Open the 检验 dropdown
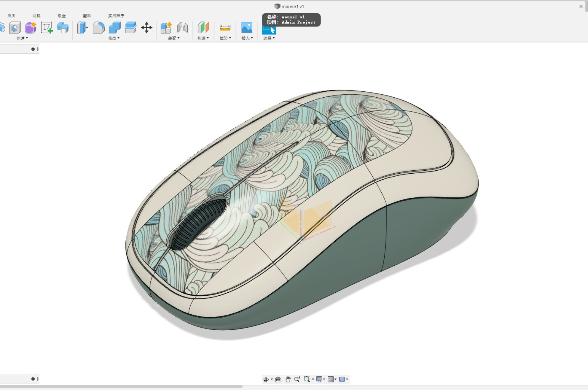 tap(225, 38)
